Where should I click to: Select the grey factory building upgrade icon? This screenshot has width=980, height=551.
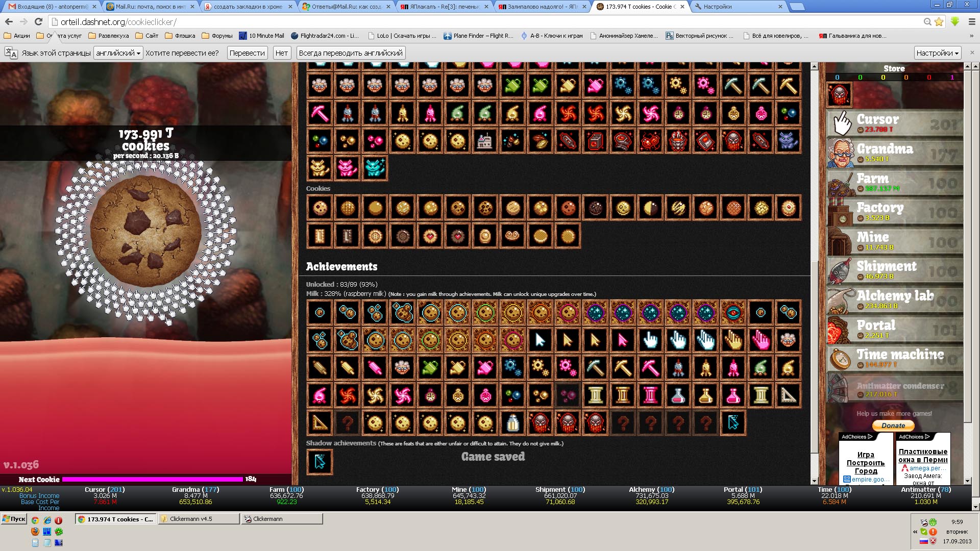coord(485,140)
